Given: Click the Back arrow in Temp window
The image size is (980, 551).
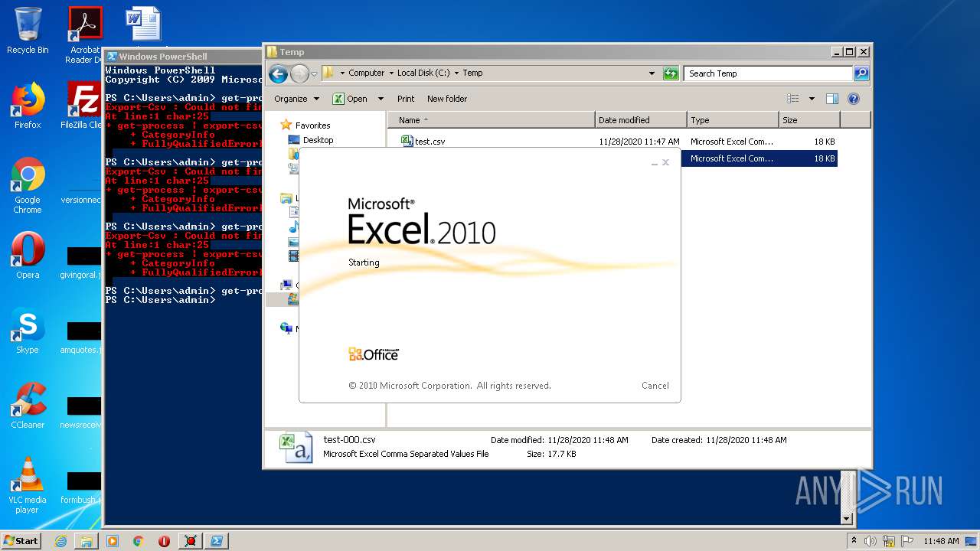Looking at the screenshot, I should tap(278, 73).
